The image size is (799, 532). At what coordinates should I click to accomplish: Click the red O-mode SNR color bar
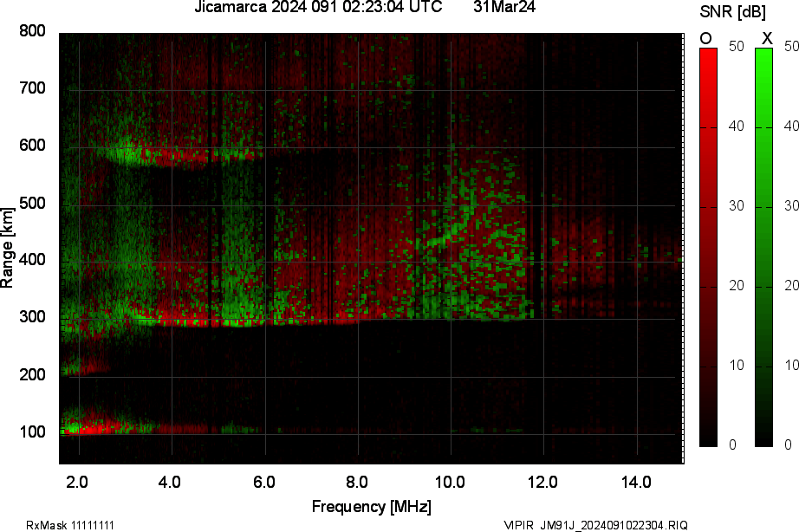coord(708,247)
